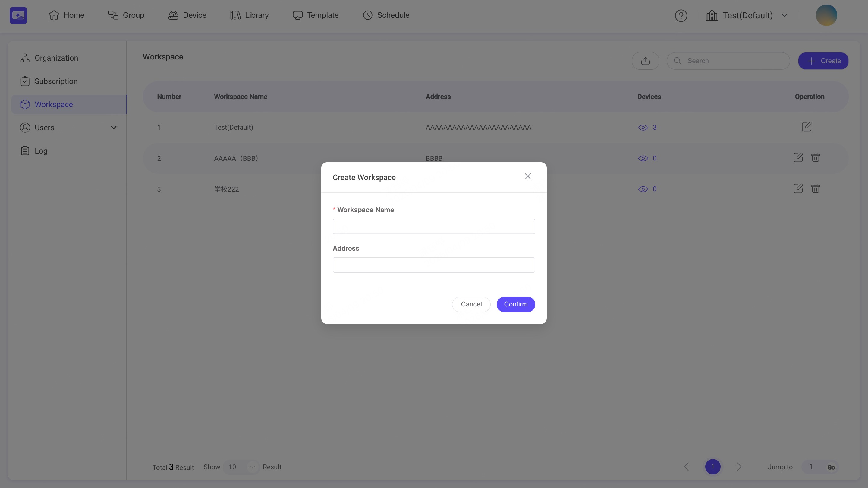Delete the AAAAA (BBB) workspace row
This screenshot has width=868, height=488.
pos(816,157)
